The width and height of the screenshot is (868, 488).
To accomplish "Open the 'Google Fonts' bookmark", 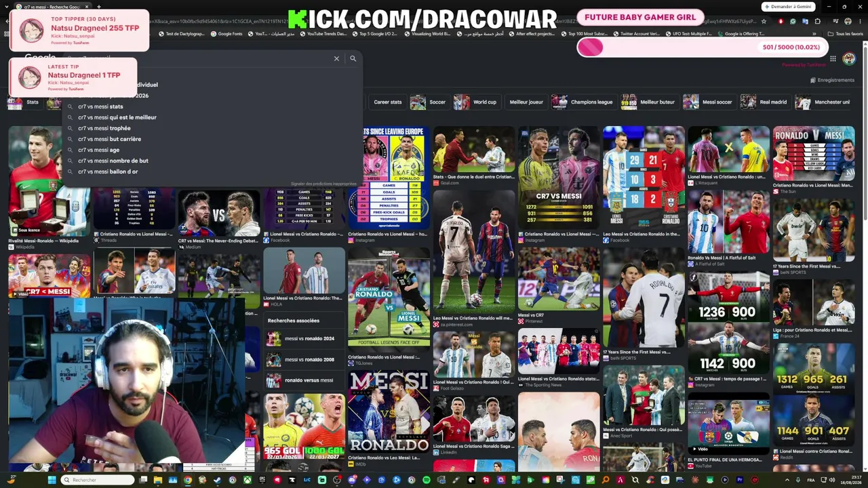I will (x=226, y=34).
